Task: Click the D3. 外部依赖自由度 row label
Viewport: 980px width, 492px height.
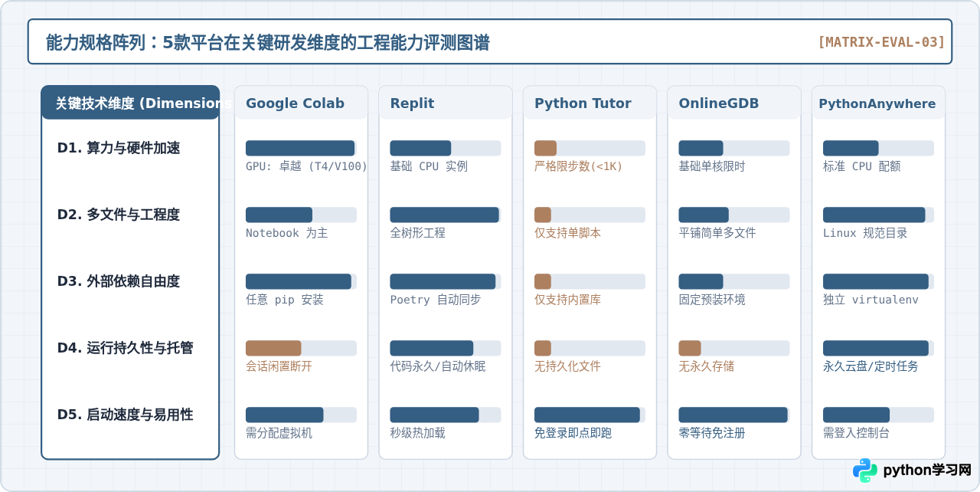Action: point(119,281)
